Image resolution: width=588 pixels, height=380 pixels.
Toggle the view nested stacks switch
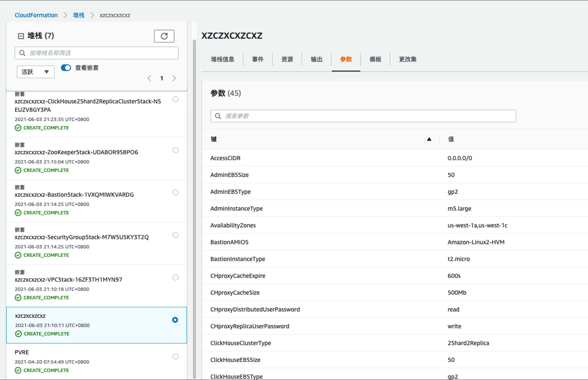pyautogui.click(x=66, y=68)
